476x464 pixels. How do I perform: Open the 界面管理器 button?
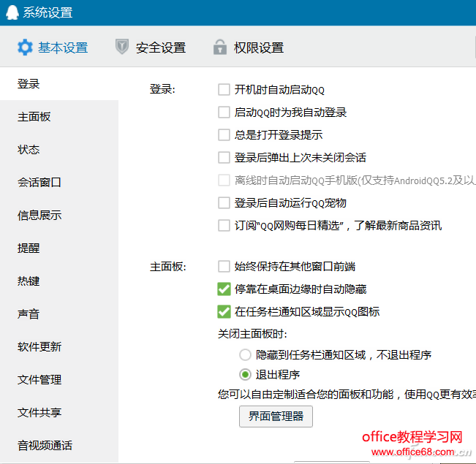point(276,417)
